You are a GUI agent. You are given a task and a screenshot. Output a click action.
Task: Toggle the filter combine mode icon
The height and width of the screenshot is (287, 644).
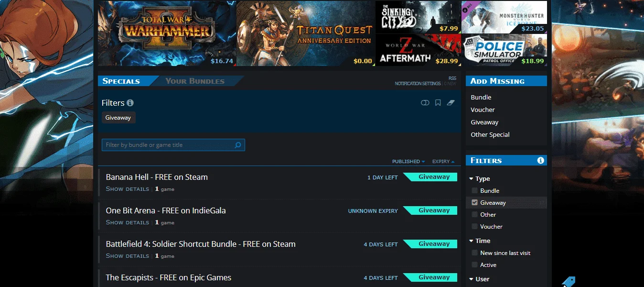(425, 103)
